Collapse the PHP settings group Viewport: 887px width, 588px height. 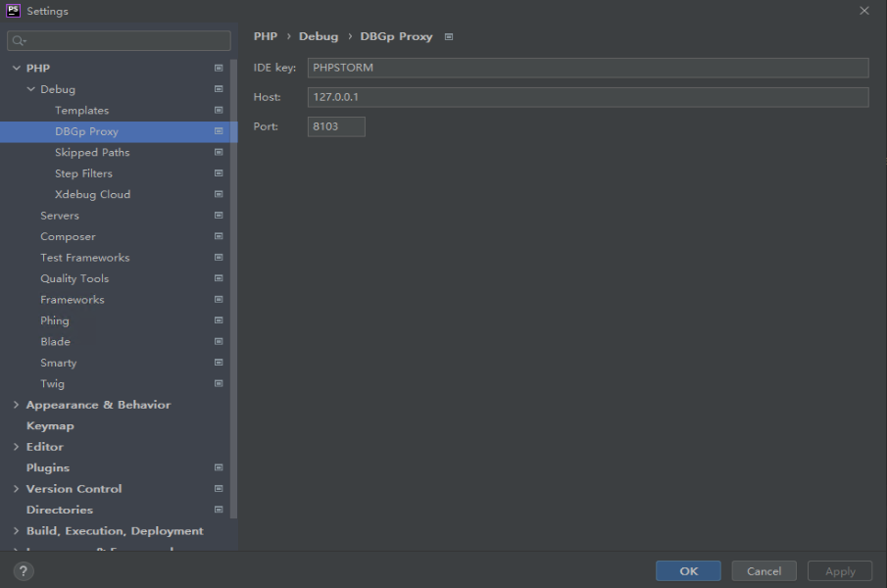click(17, 68)
